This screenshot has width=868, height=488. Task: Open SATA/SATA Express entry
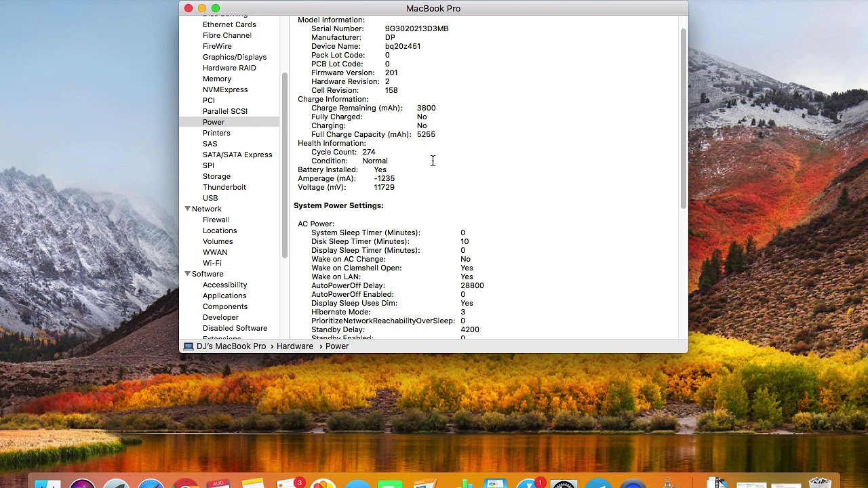[237, 155]
